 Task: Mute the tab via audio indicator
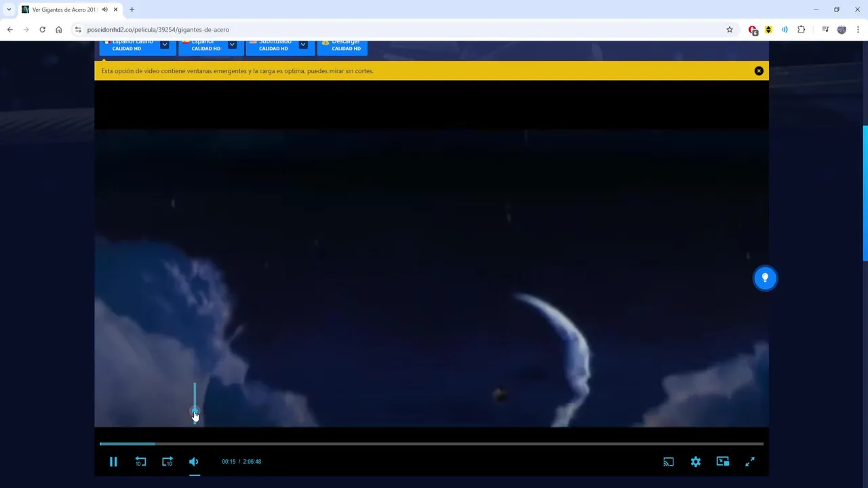(104, 9)
